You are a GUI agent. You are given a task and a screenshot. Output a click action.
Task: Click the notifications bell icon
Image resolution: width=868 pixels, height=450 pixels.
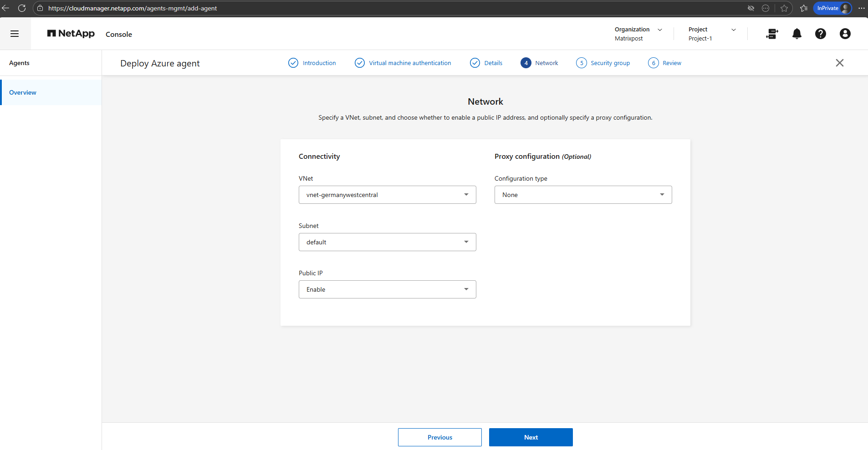(x=797, y=34)
